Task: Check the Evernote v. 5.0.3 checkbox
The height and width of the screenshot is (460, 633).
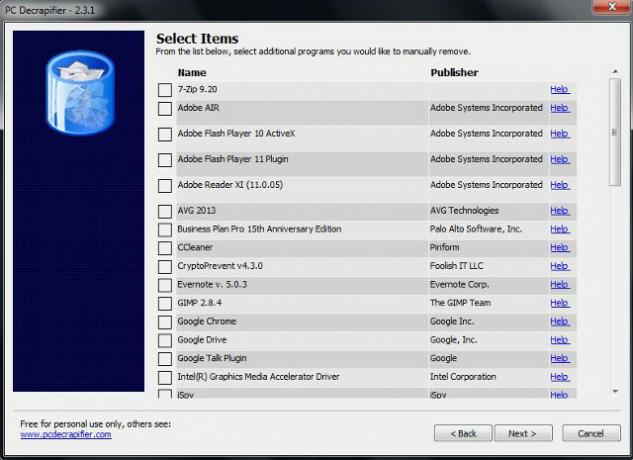Action: (x=165, y=285)
